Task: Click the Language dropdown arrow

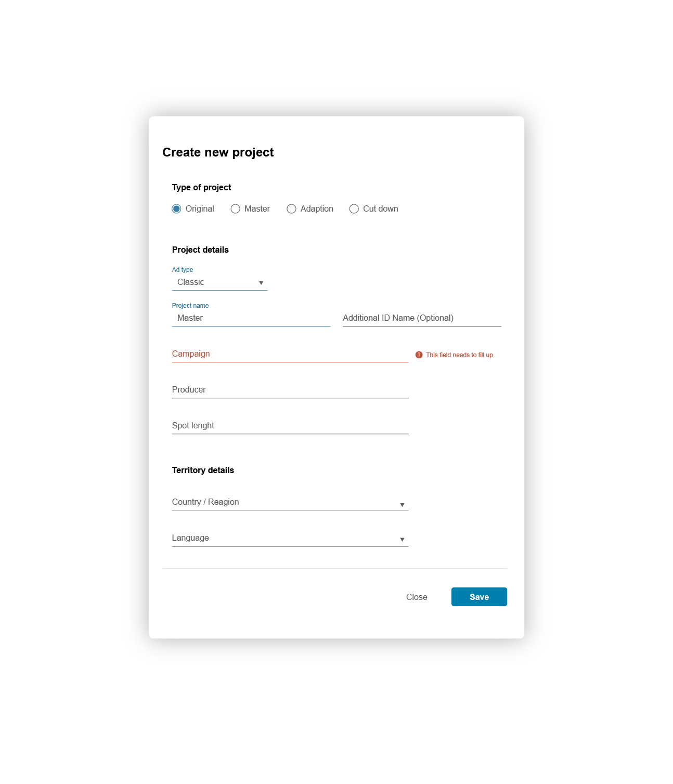Action: [403, 539]
